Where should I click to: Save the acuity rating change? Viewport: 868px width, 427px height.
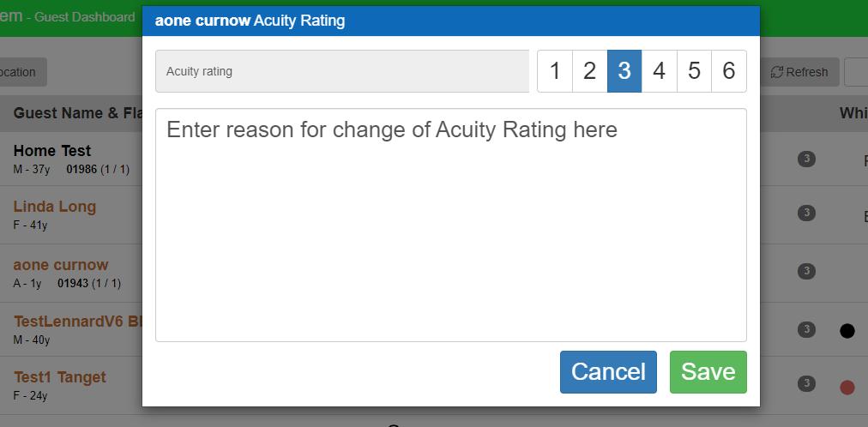click(708, 372)
